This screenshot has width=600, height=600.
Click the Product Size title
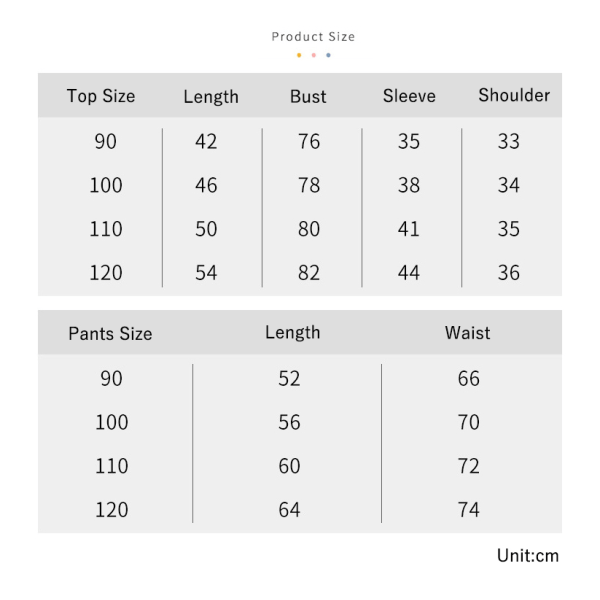[313, 37]
